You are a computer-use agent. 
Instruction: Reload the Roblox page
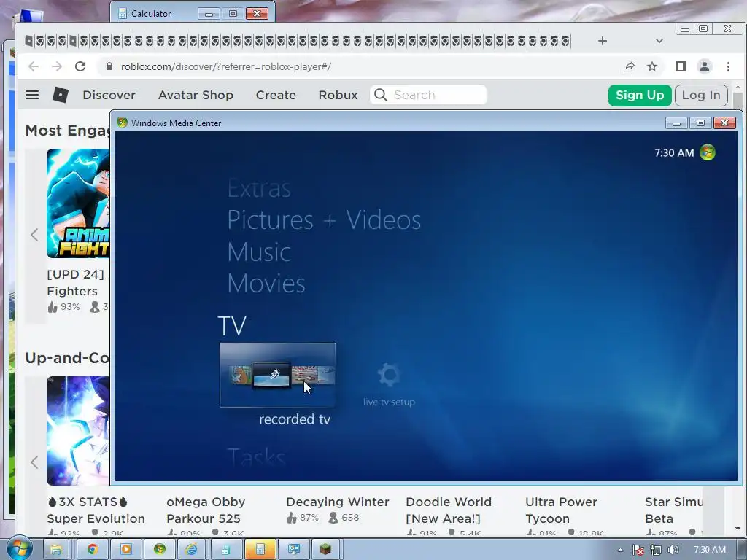(80, 66)
